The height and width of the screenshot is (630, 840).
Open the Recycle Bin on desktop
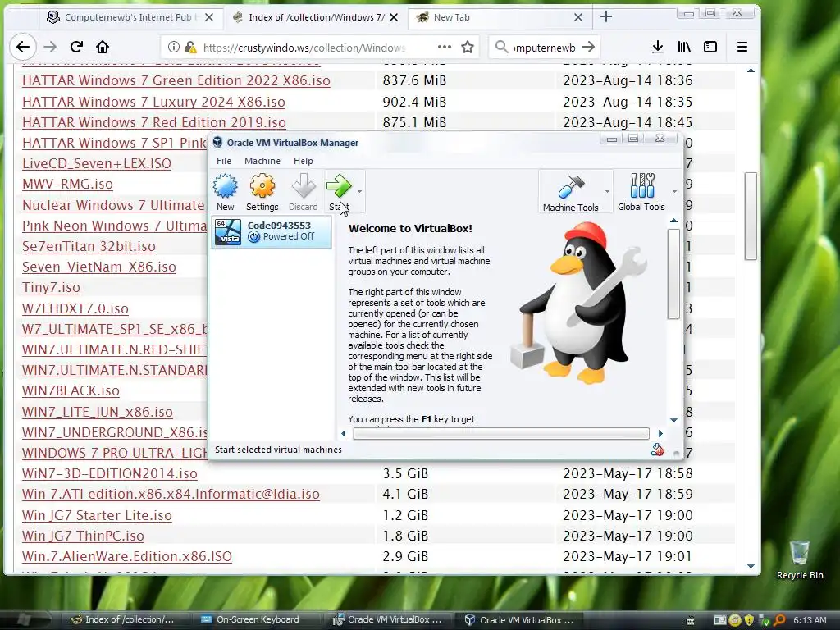(x=800, y=559)
